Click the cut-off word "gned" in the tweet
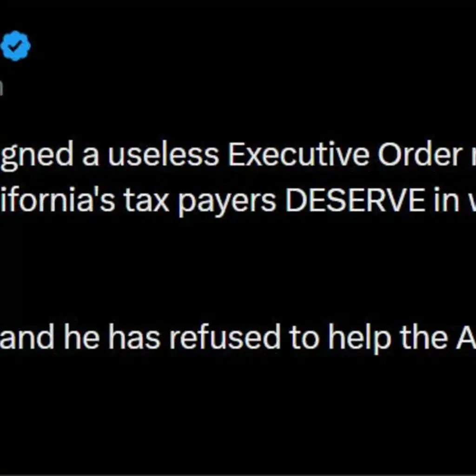 click(35, 155)
